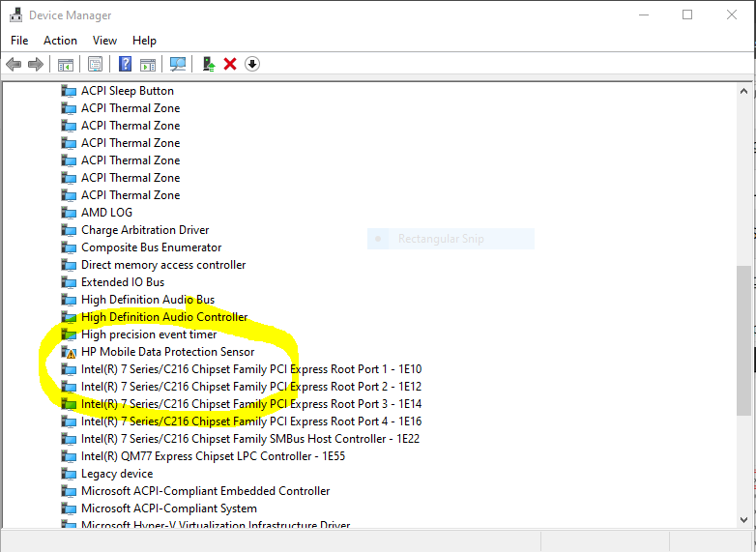Viewport: 756px width, 552px height.
Task: Click the icon beside High Definition Audio Bus
Action: (69, 300)
